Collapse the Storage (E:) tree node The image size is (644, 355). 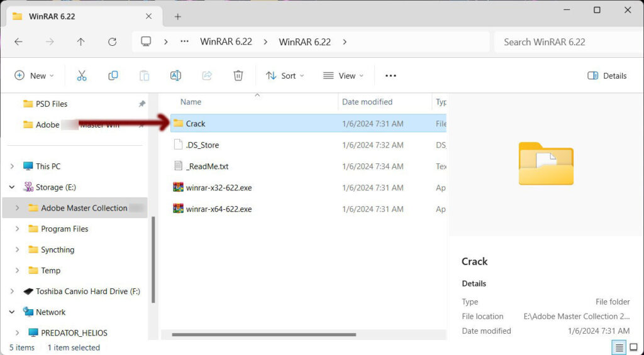[12, 187]
